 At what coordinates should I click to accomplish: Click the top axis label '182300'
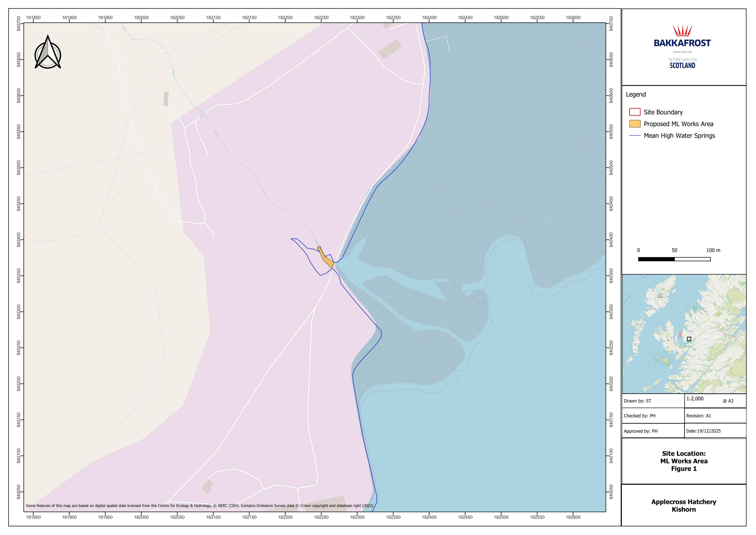click(x=357, y=18)
